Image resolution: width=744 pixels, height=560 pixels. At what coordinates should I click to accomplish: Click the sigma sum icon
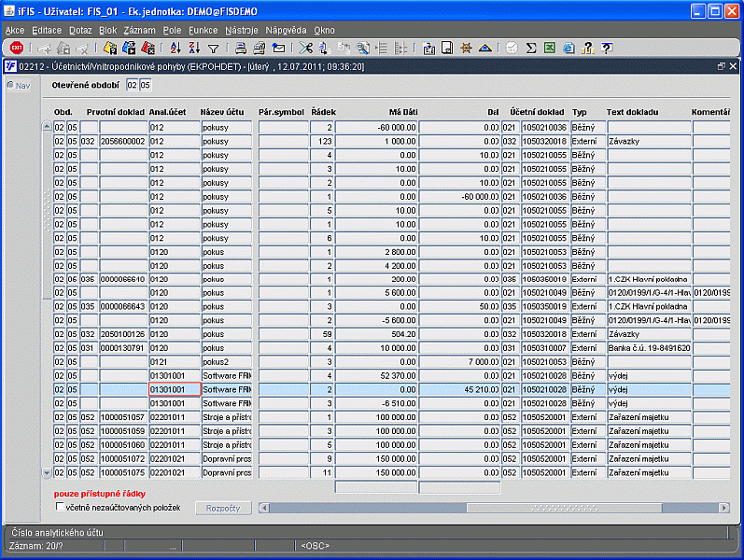point(531,48)
